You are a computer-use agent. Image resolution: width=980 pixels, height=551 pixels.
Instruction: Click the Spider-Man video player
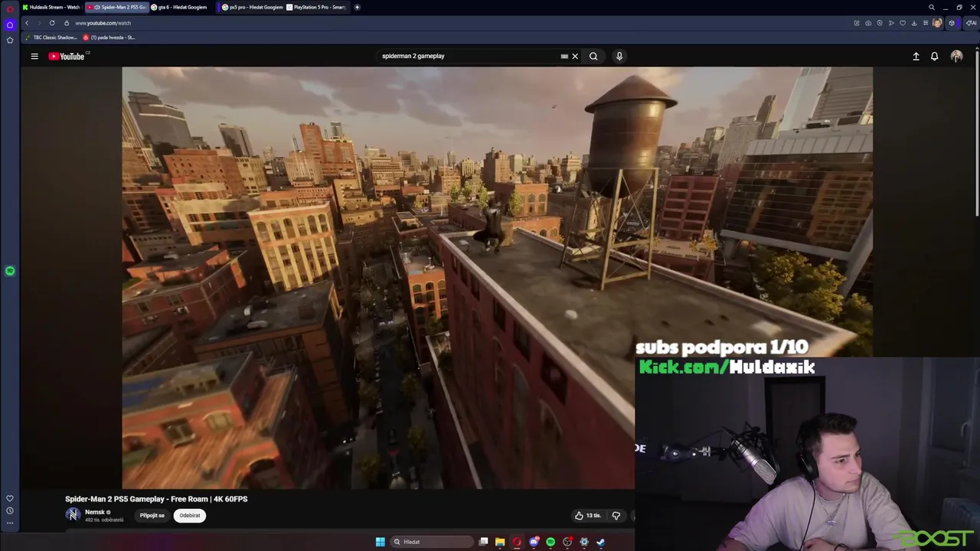coord(497,277)
